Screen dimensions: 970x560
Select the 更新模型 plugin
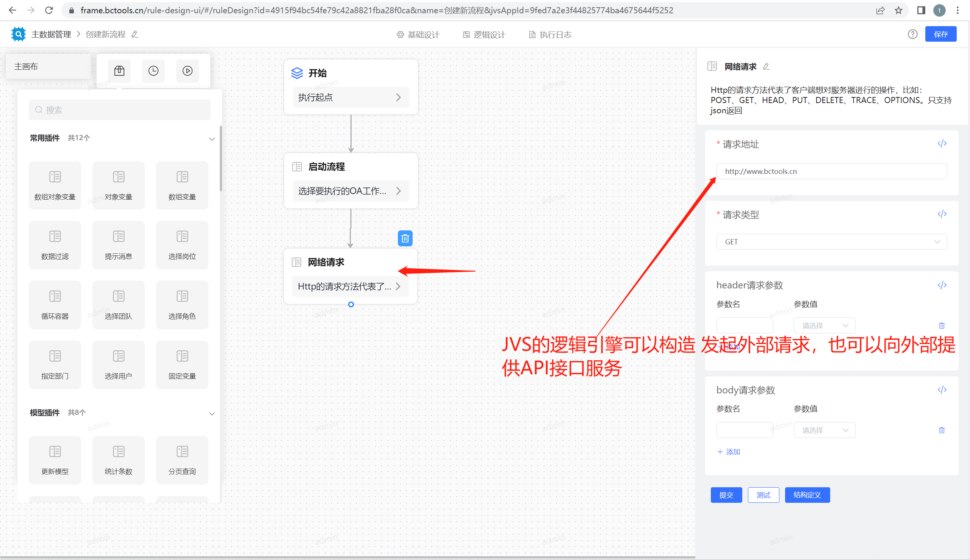click(55, 460)
